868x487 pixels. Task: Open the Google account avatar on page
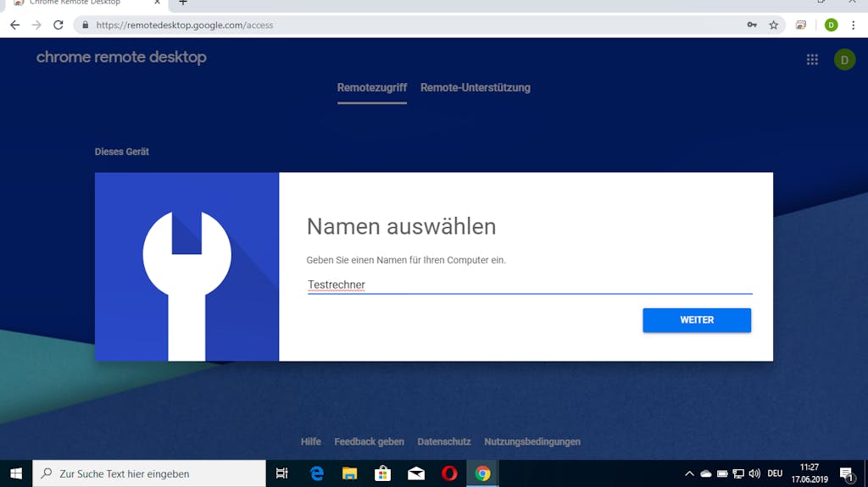845,60
